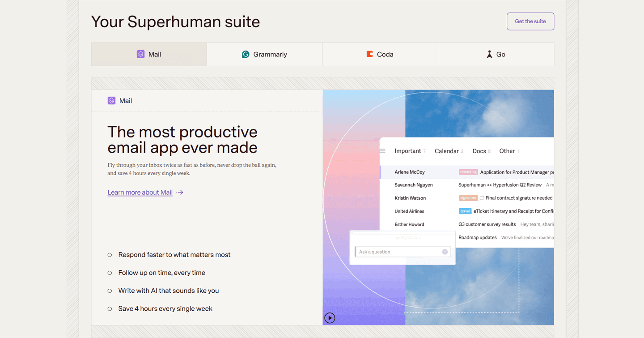Click the arrow beside Learn more about Mail

click(x=180, y=193)
